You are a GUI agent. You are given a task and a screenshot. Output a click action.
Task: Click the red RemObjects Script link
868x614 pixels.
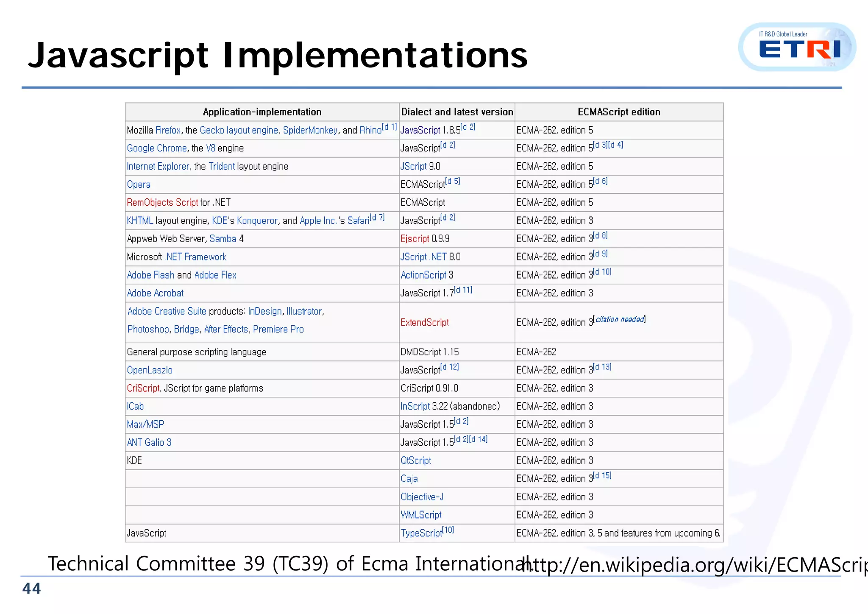[x=162, y=203]
